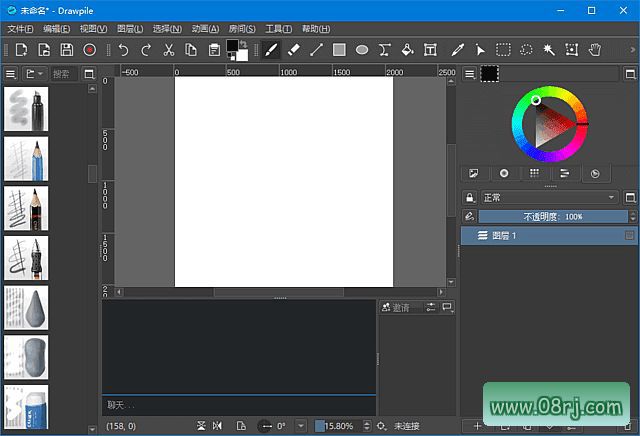The width and height of the screenshot is (640, 436).
Task: Expand the brush preset folder dropdown
Action: pos(34,74)
